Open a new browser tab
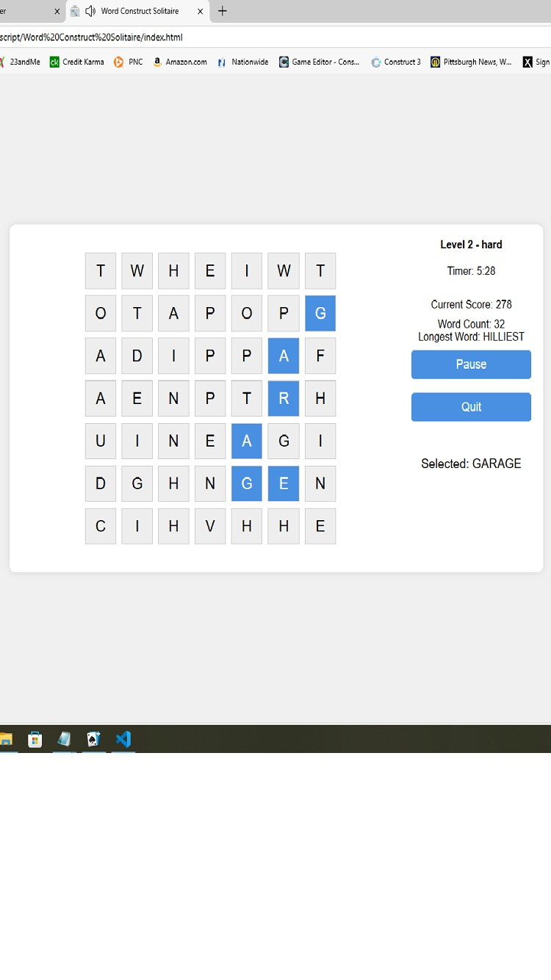This screenshot has width=551, height=980. (223, 11)
